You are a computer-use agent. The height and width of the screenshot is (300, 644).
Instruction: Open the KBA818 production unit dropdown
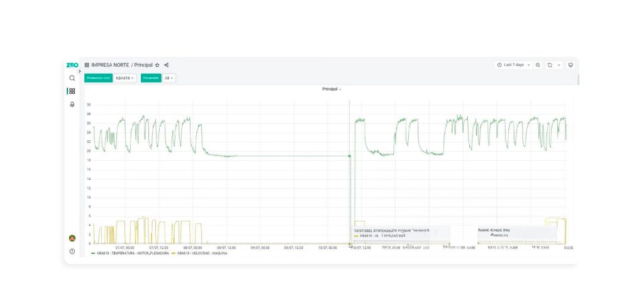[125, 78]
